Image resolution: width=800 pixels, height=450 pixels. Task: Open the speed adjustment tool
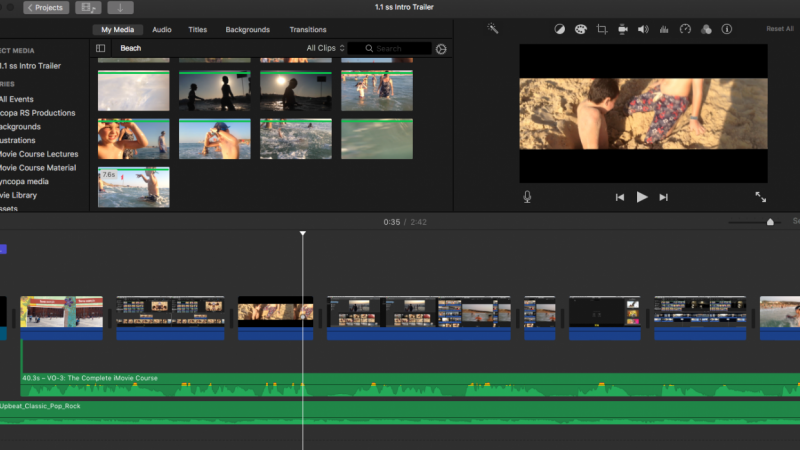coord(685,29)
